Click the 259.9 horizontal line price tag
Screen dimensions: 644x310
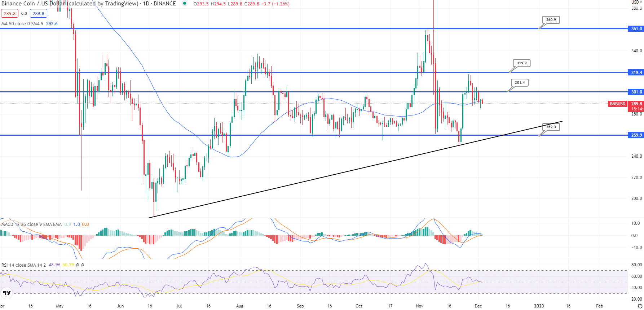coord(636,135)
